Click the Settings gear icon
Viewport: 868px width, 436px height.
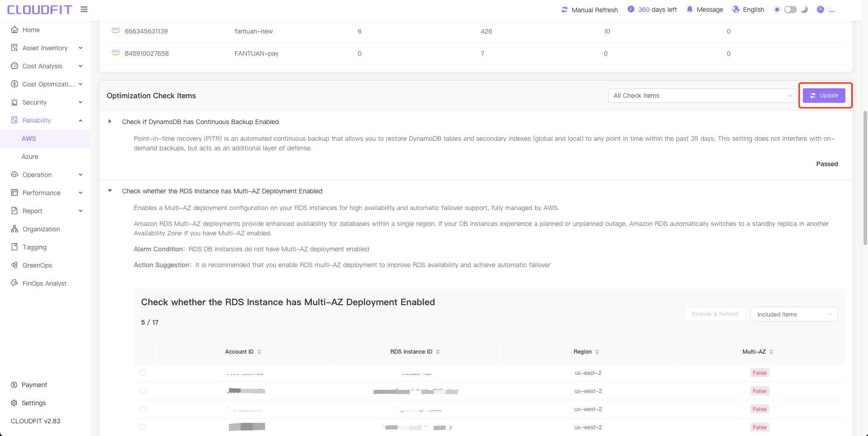14,403
